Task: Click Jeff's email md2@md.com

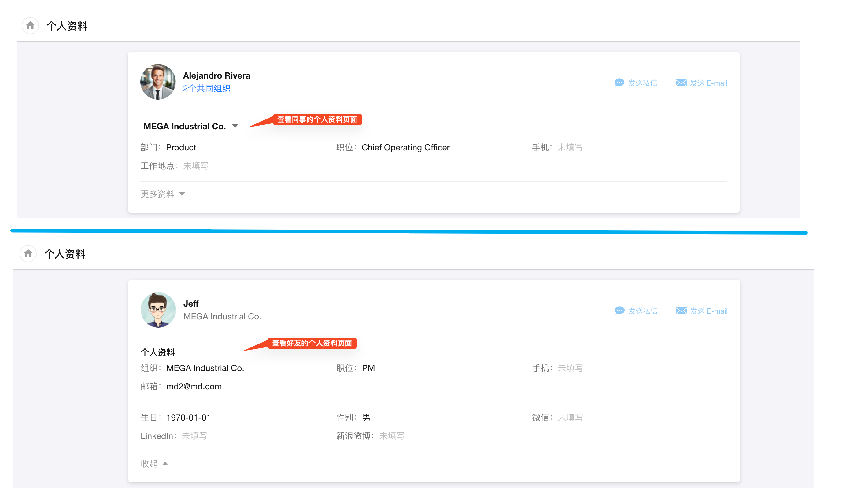Action: tap(194, 386)
